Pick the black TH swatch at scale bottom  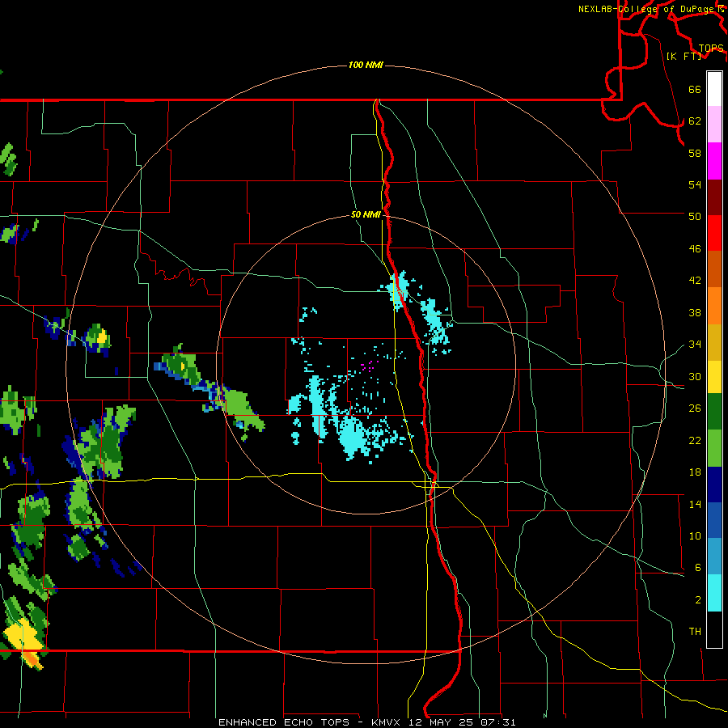tap(714, 629)
